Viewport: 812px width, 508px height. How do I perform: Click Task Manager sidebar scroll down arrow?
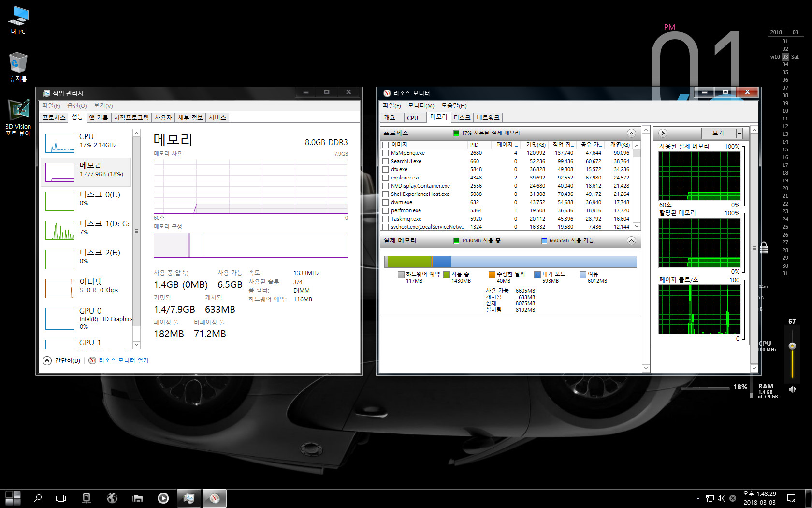136,345
